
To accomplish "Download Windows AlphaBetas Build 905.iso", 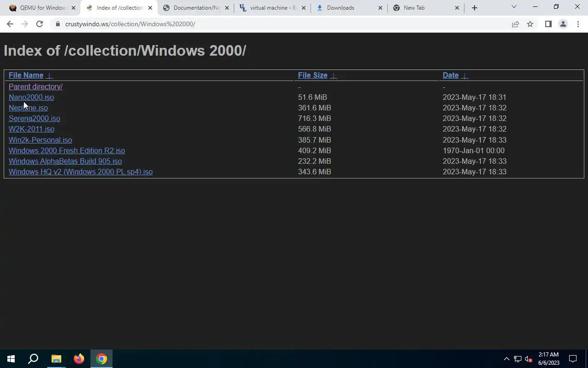I will coord(65,161).
